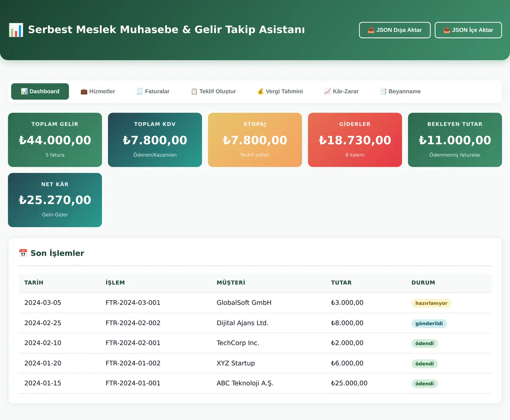Export data with JSON Dışa Aktar button
Screen dimensions: 510x420
click(395, 30)
